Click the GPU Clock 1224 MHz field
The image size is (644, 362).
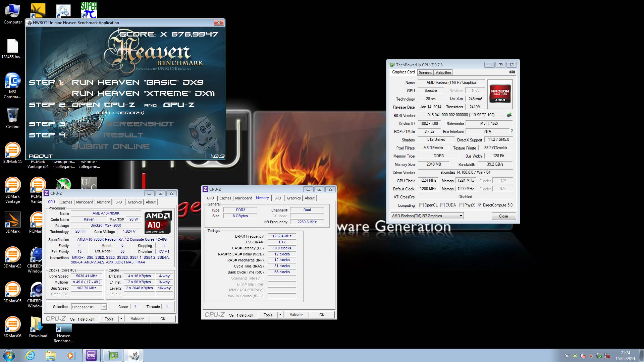428,180
